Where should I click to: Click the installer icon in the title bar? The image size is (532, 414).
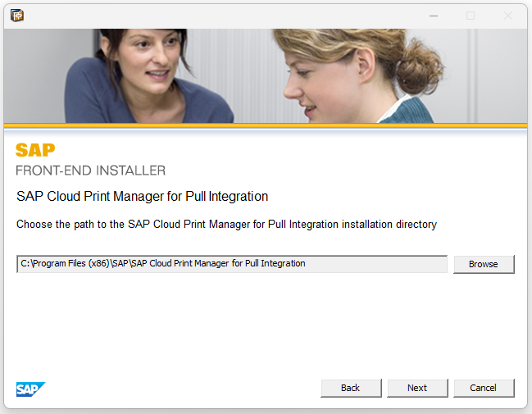[x=17, y=16]
